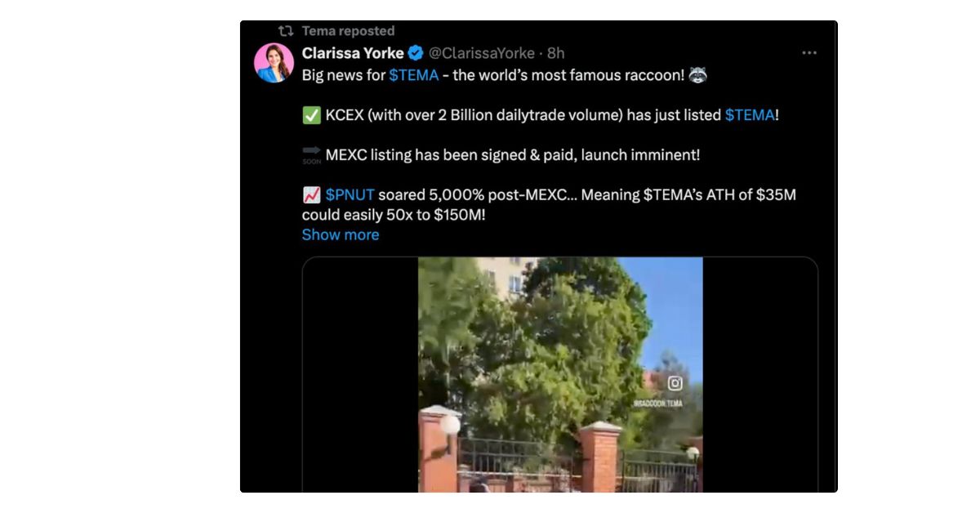This screenshot has width=980, height=513.
Task: Click the raccoon emoji in the first line
Action: coord(697,75)
